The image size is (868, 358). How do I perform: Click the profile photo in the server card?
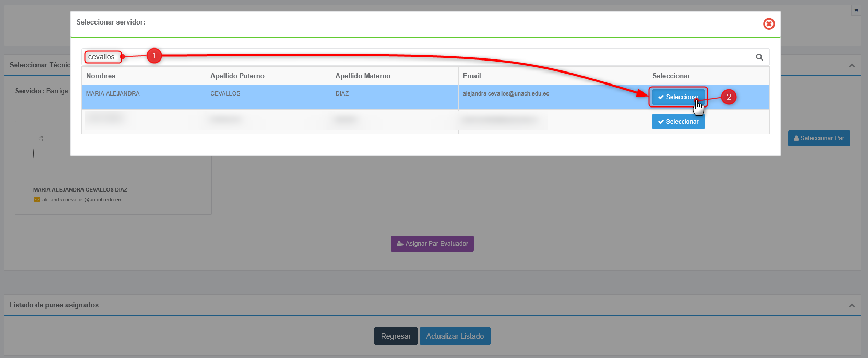point(45,152)
